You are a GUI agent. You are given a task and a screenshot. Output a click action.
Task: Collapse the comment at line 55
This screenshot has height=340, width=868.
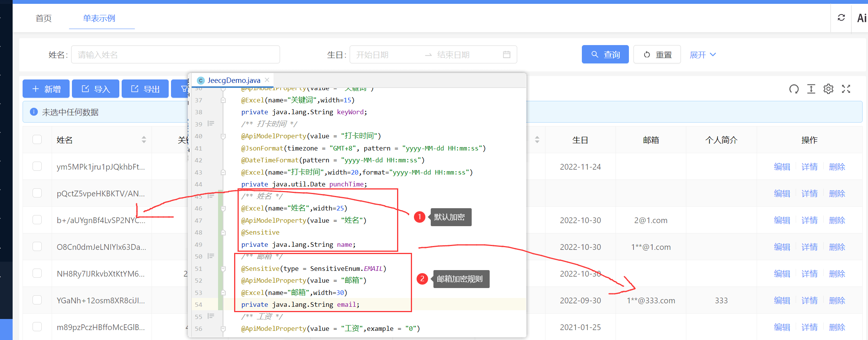click(211, 316)
